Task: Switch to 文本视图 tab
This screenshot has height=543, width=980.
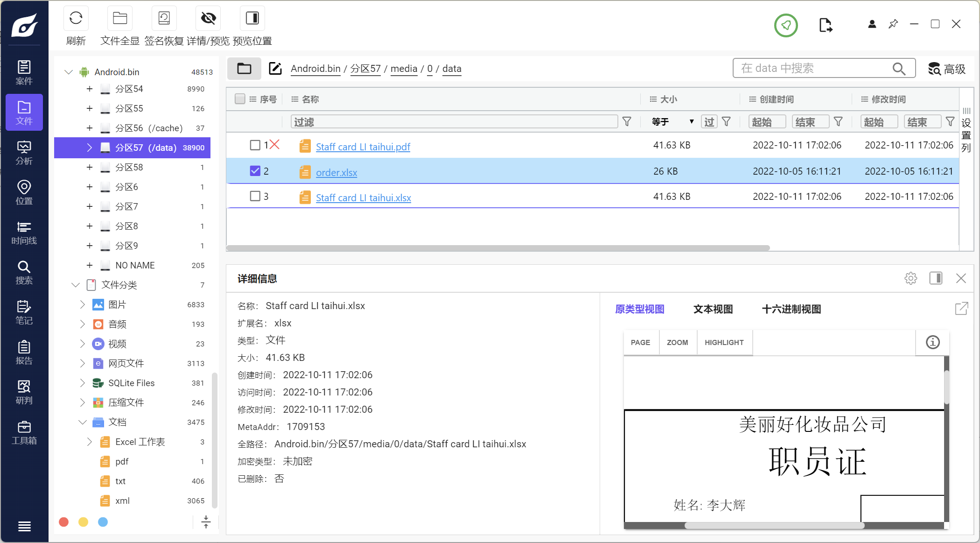Action: click(x=713, y=309)
